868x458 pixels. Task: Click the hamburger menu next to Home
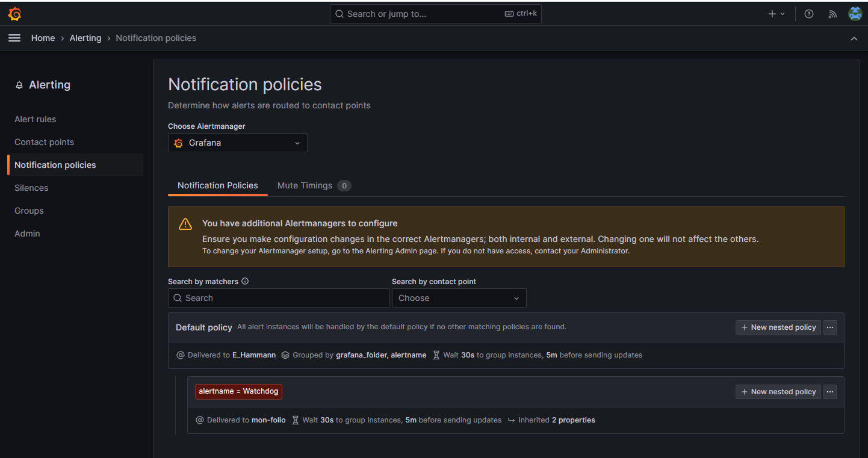click(14, 37)
